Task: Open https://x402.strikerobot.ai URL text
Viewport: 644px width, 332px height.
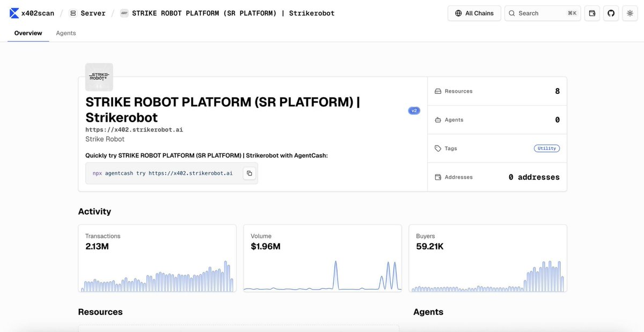Action: coord(134,129)
